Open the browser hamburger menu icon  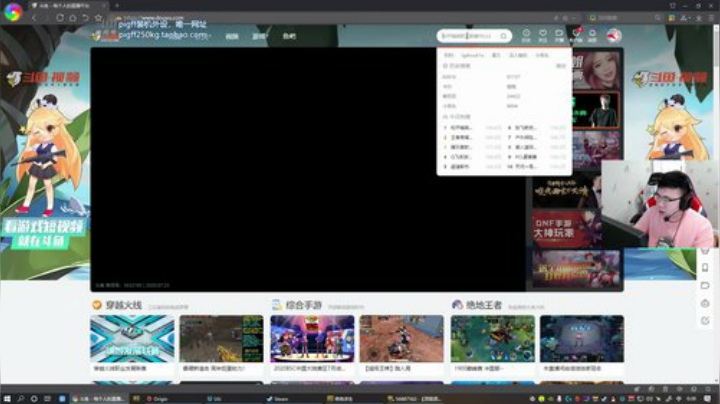tap(711, 18)
